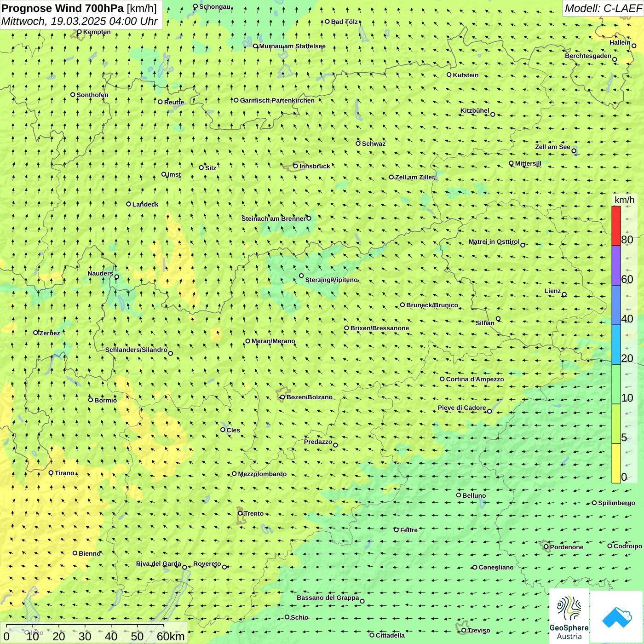Click the 'Prognose Wind 700hPa' title

pyautogui.click(x=63, y=8)
